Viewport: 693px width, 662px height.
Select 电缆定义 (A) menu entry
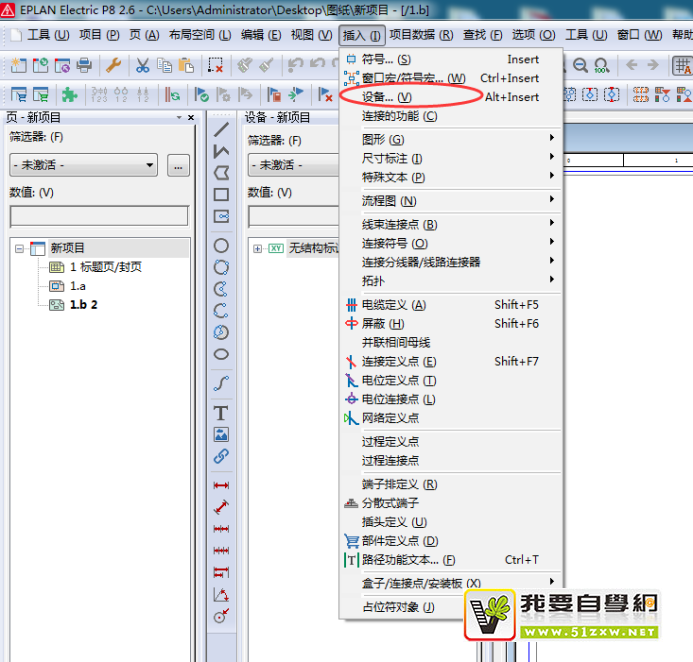click(393, 305)
